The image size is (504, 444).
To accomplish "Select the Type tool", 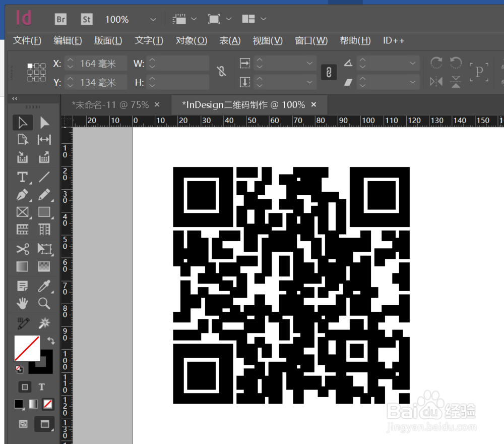I will (23, 177).
